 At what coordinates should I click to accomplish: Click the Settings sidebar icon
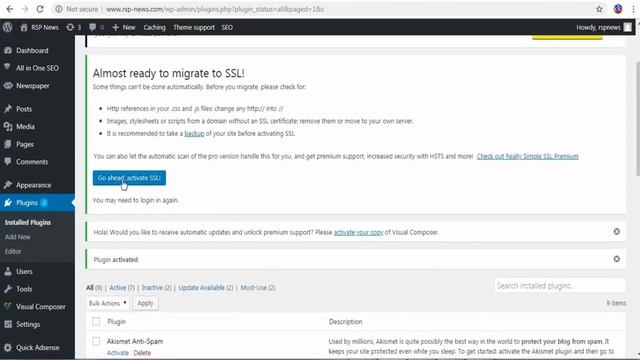click(8, 324)
